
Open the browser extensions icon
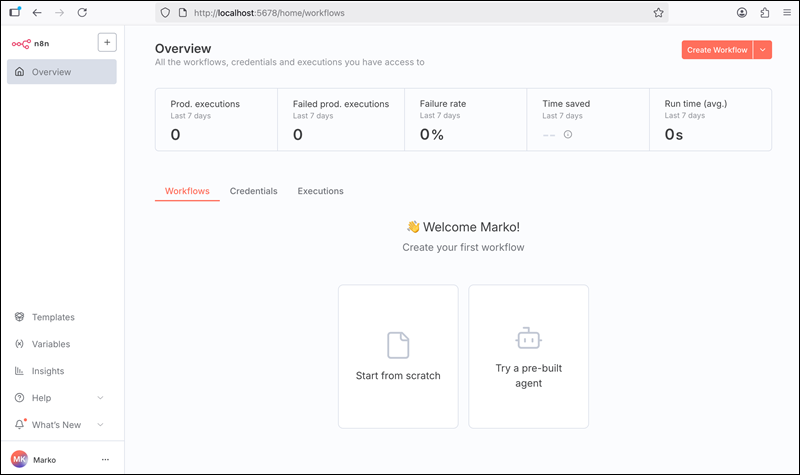pos(764,13)
